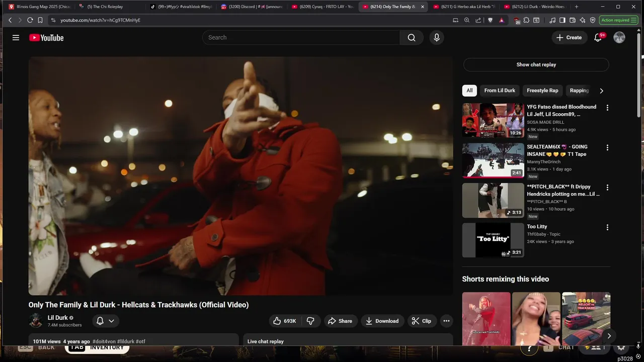
Task: Open the Too Litty video thumbnail
Action: (x=493, y=240)
